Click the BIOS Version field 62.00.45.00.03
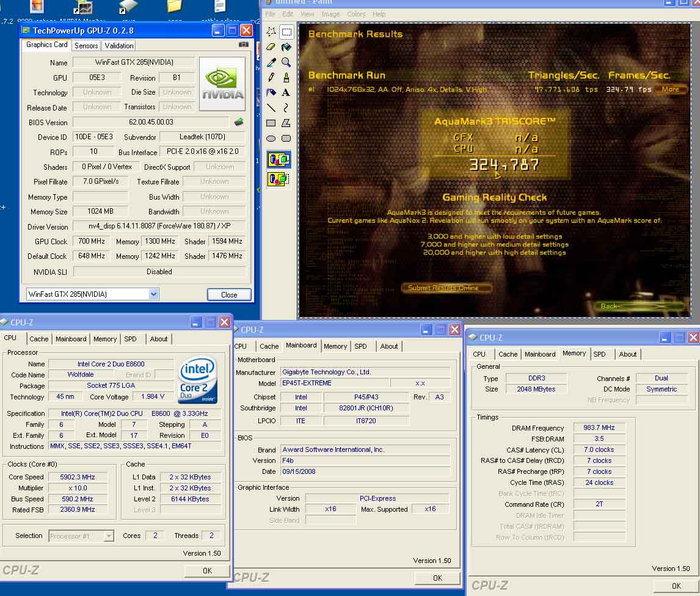The height and width of the screenshot is (596, 700). click(151, 122)
